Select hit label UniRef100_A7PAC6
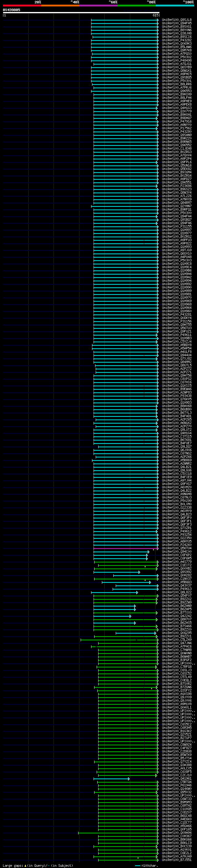 point(176,647)
